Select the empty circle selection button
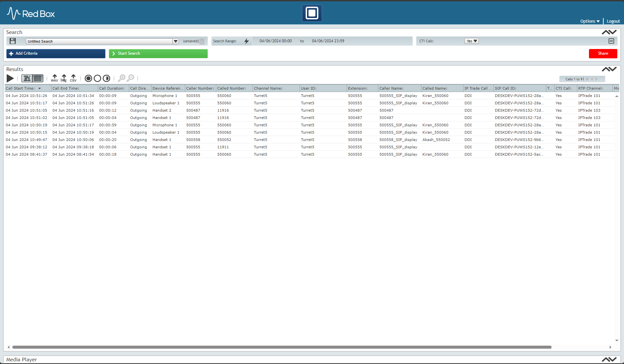Viewport: 624px width, 364px height. (x=97, y=78)
